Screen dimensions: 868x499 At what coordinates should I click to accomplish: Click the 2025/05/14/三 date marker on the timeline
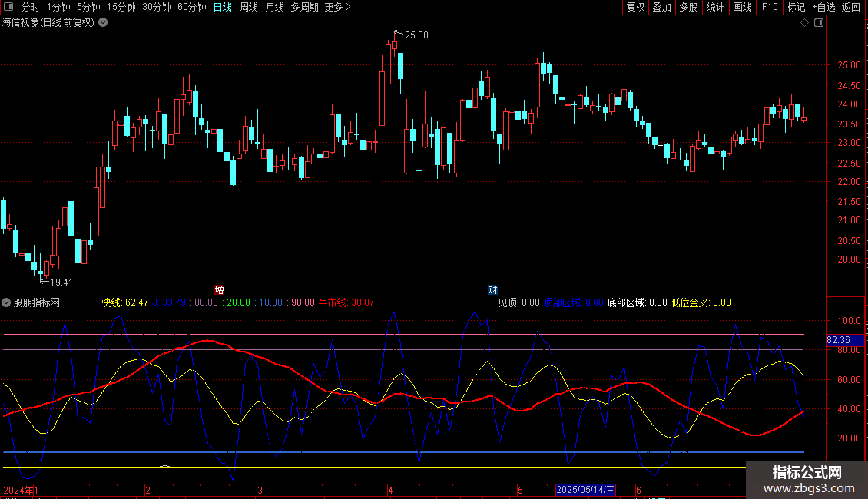click(585, 490)
